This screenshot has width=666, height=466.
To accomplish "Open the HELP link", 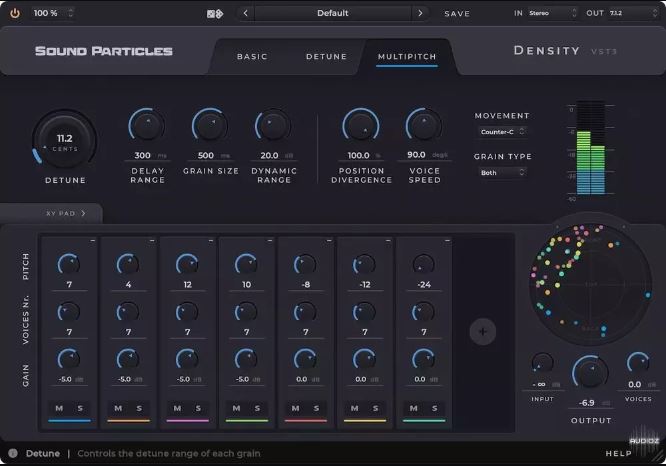I will pyautogui.click(x=618, y=453).
